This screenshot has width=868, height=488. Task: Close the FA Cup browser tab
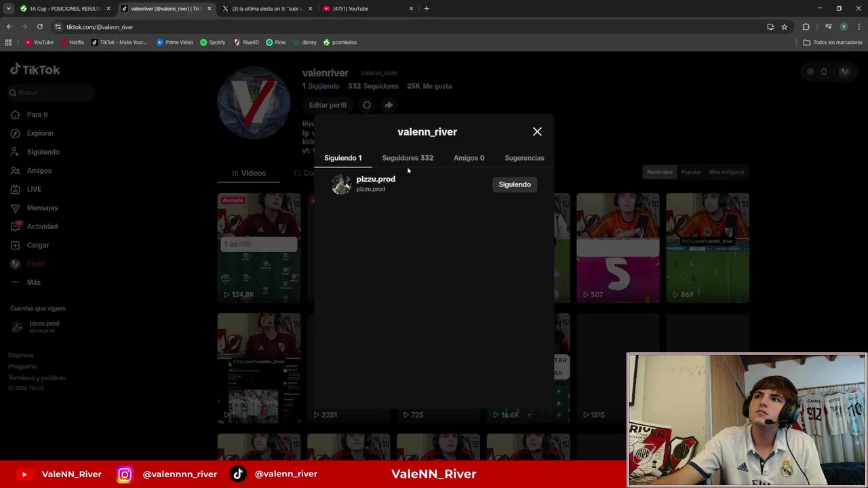point(108,9)
